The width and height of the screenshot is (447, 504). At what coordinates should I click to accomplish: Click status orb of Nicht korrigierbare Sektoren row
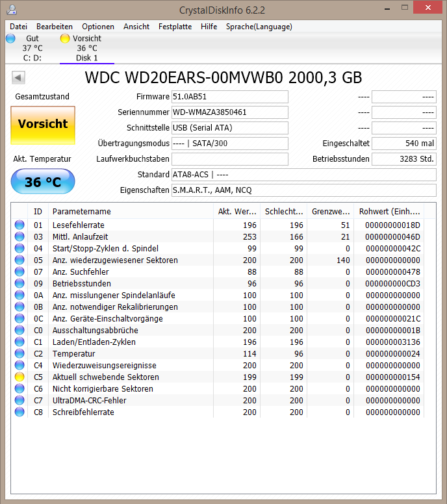19,388
